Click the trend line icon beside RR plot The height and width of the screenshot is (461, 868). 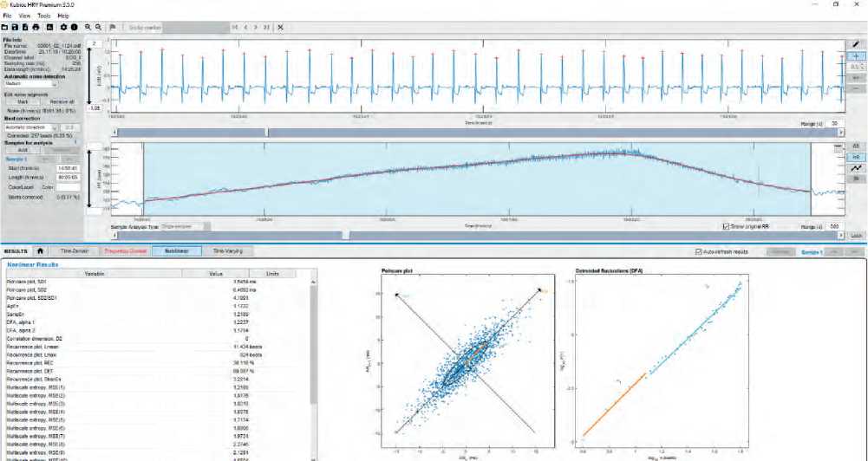tap(856, 168)
